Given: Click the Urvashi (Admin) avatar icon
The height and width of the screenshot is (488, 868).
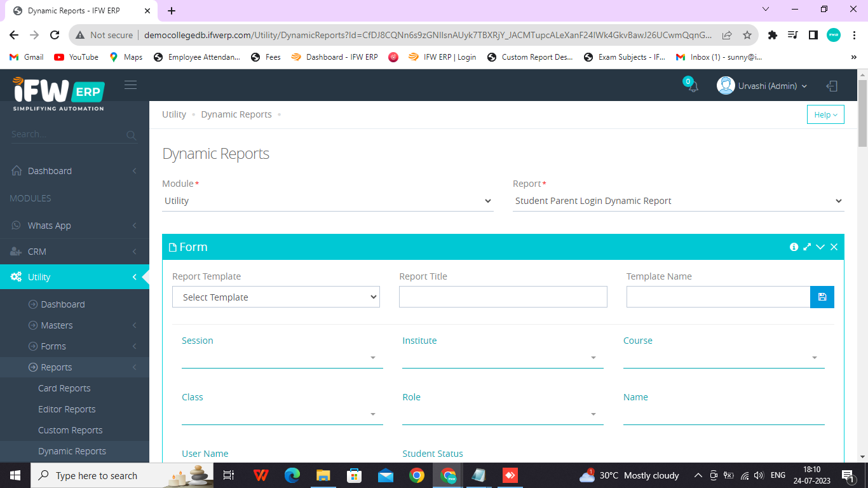Looking at the screenshot, I should 726,85.
